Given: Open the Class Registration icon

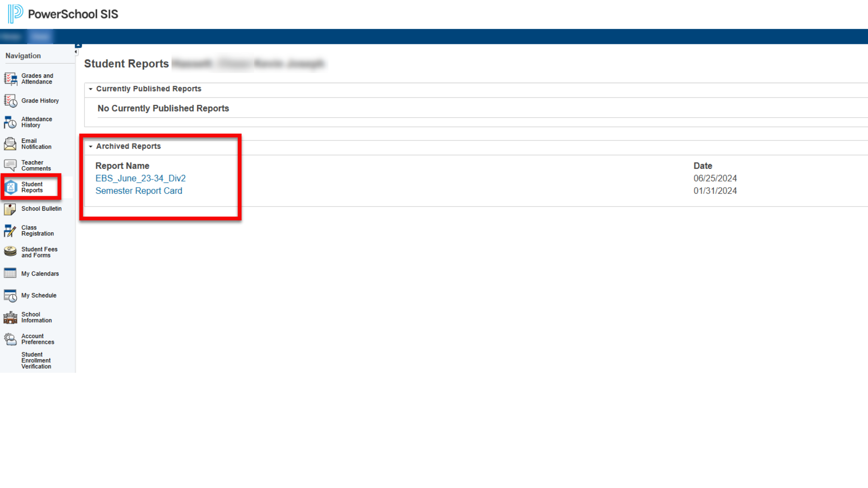Looking at the screenshot, I should pos(10,230).
